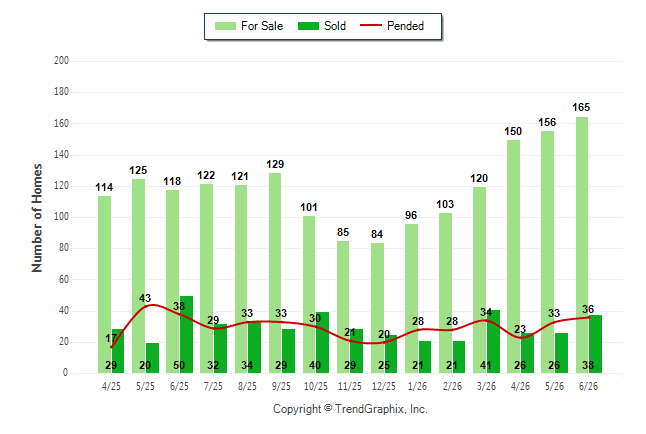Select the Sold legend label
The image size is (646, 434).
[x=335, y=26]
